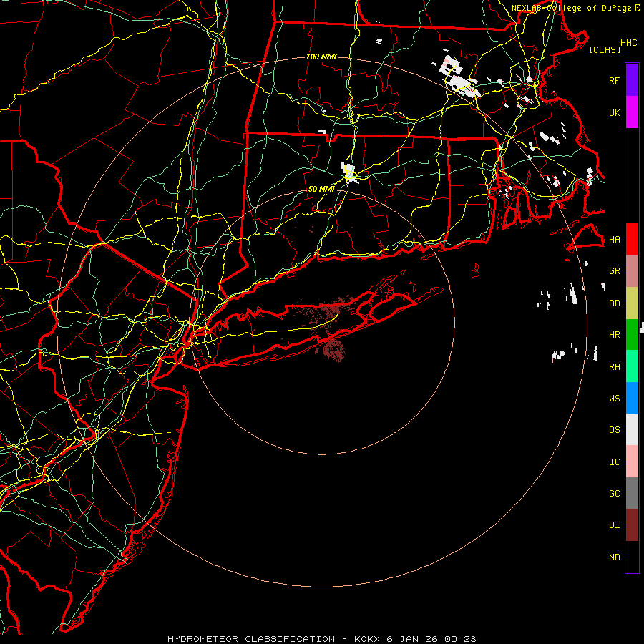This screenshot has height=644, width=644.
Task: Click the gray GC legend swatch
Action: tap(632, 493)
